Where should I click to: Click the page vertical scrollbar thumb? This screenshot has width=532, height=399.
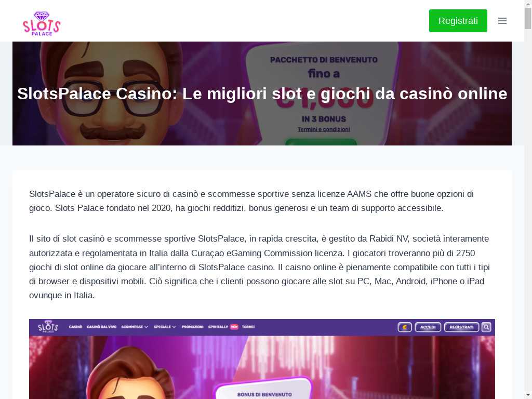click(x=528, y=18)
